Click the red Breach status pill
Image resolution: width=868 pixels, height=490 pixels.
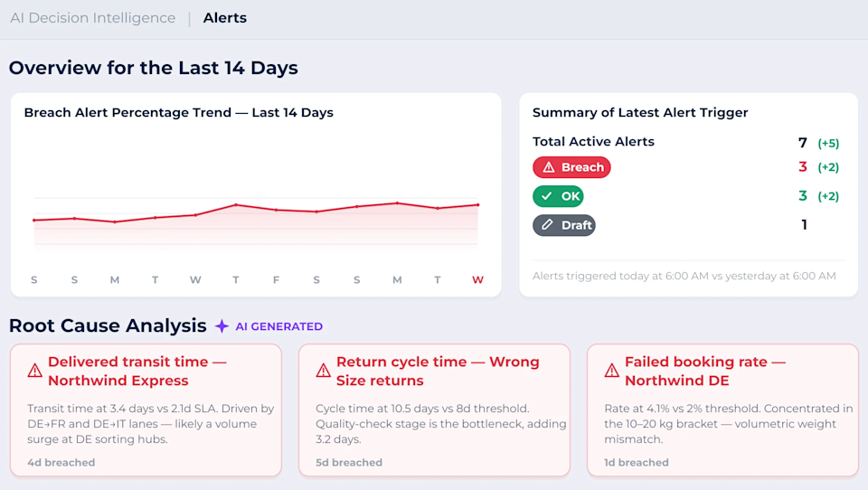point(571,167)
